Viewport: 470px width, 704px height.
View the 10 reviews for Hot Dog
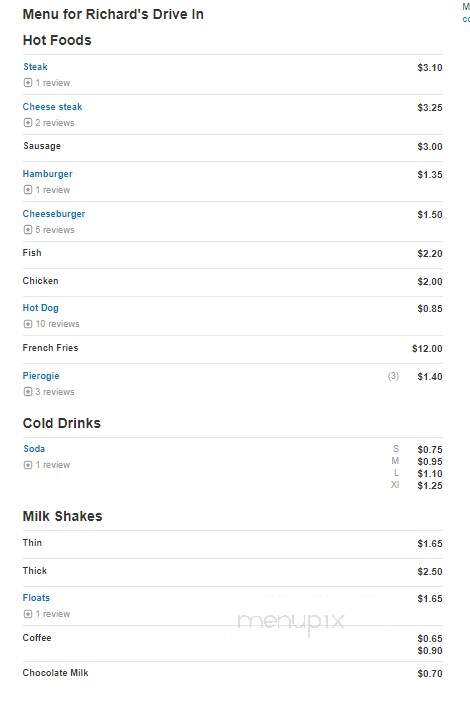point(57,324)
